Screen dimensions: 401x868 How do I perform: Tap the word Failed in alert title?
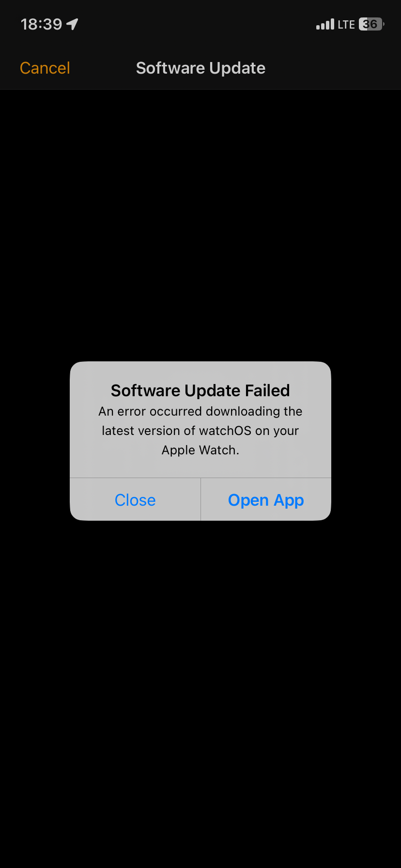pyautogui.click(x=267, y=390)
